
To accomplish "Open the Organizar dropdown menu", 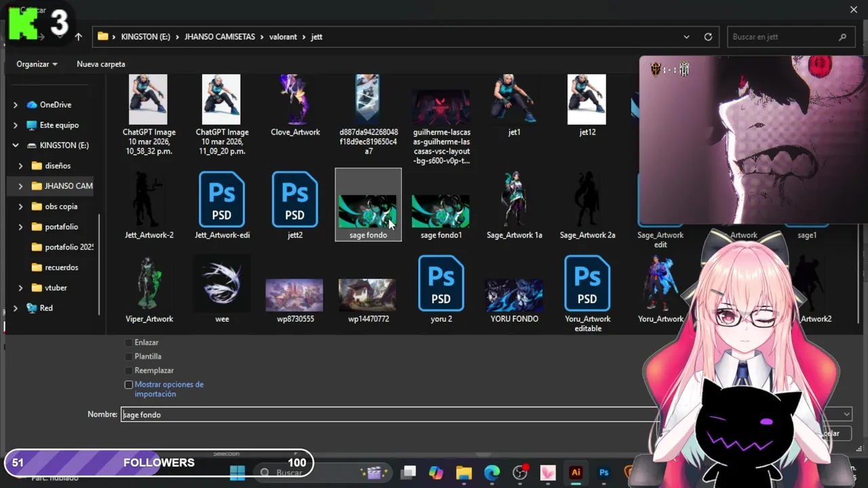I will point(37,64).
